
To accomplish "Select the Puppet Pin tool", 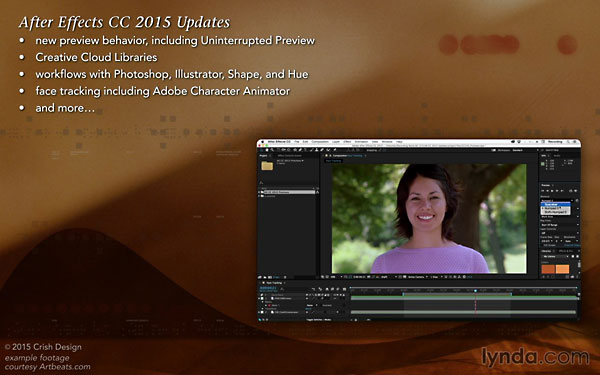I will [334, 150].
